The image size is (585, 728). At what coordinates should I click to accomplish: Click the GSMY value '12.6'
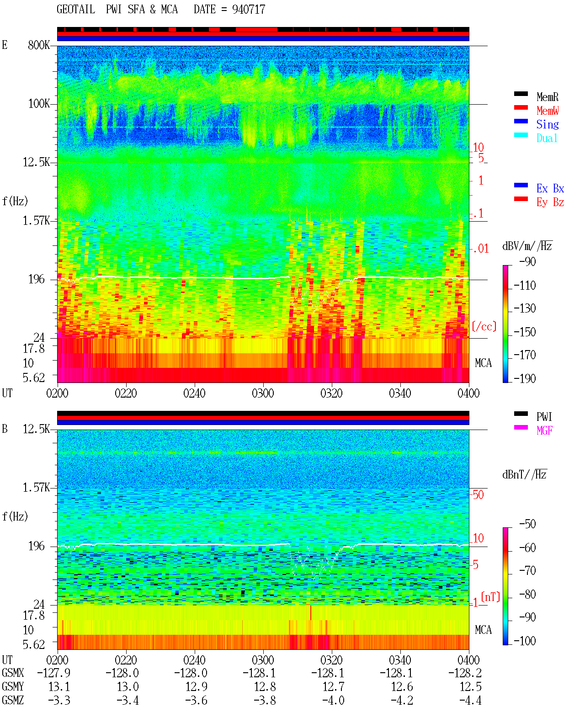coord(402,687)
